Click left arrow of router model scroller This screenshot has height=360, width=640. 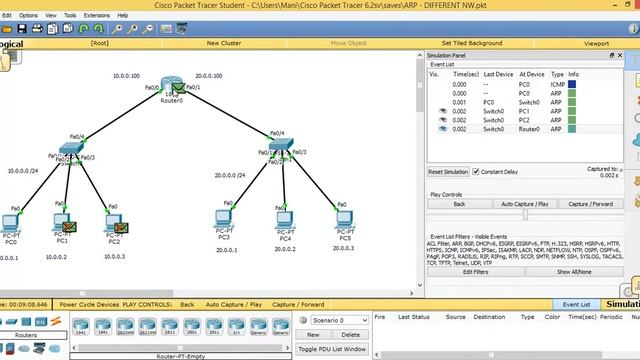[74, 348]
